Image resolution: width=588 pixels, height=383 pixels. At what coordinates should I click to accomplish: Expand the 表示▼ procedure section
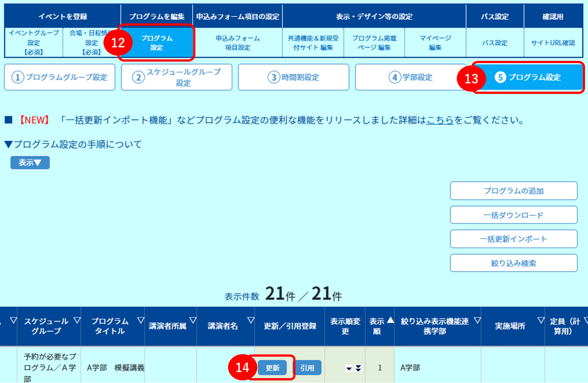tap(30, 163)
